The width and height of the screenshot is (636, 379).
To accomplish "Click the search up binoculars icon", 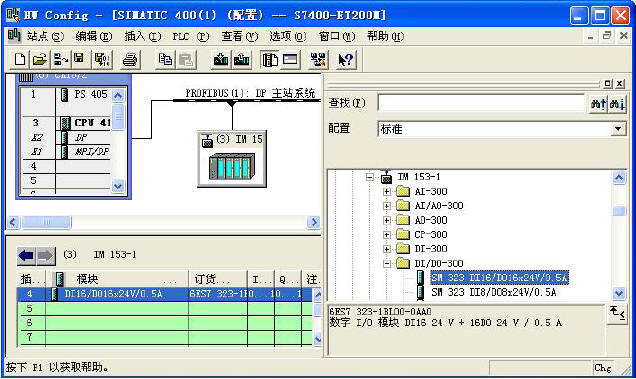I will click(598, 104).
